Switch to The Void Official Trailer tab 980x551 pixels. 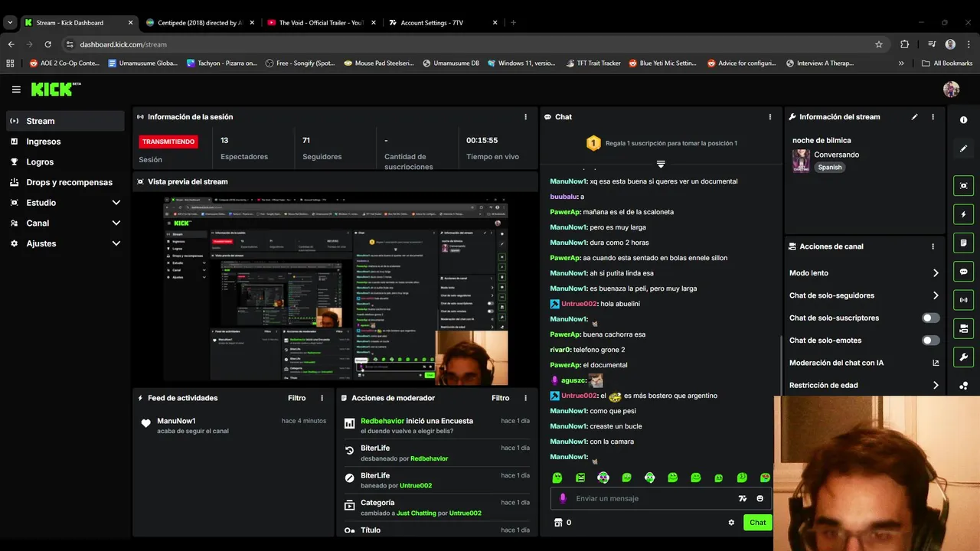coord(321,23)
